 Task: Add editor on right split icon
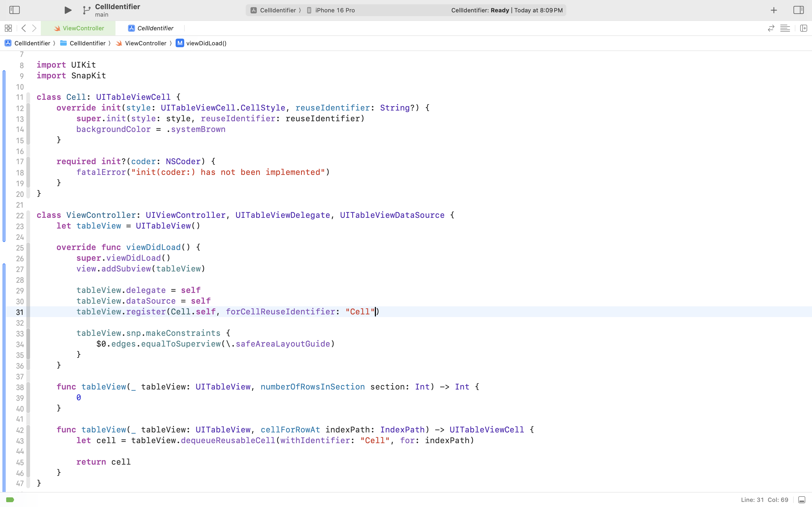(x=803, y=28)
